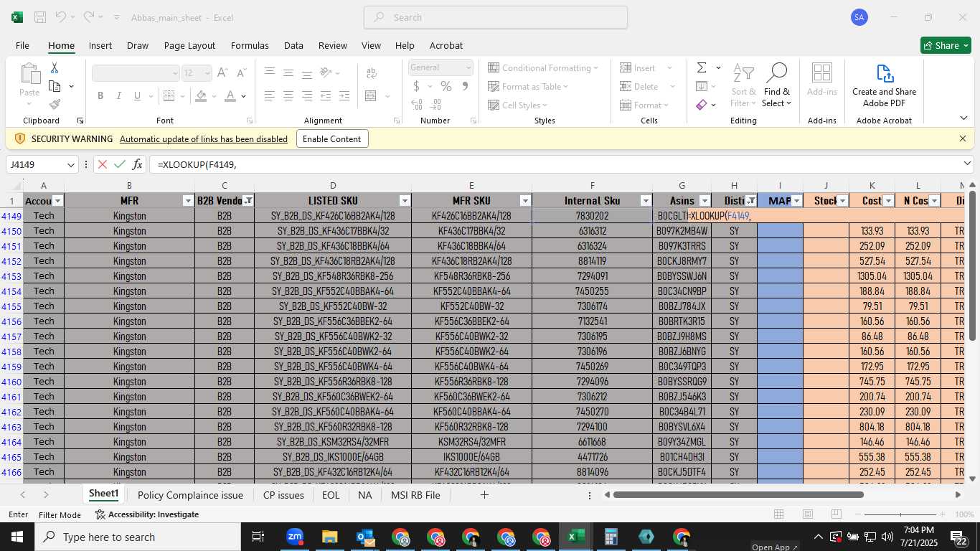Image resolution: width=980 pixels, height=551 pixels.
Task: Click the Merge & Center icon
Action: 371,95
